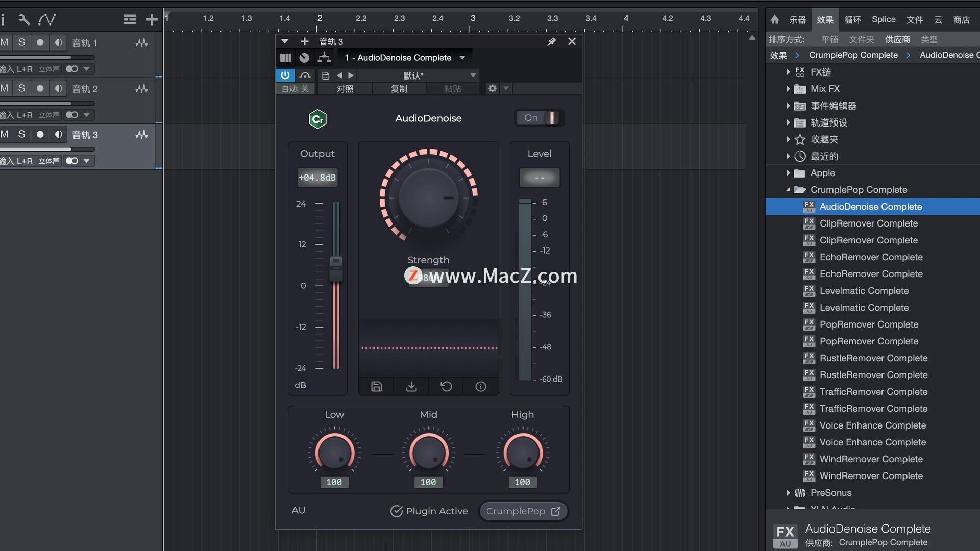The width and height of the screenshot is (980, 551).
Task: Mute 音轨 3
Action: (x=5, y=134)
